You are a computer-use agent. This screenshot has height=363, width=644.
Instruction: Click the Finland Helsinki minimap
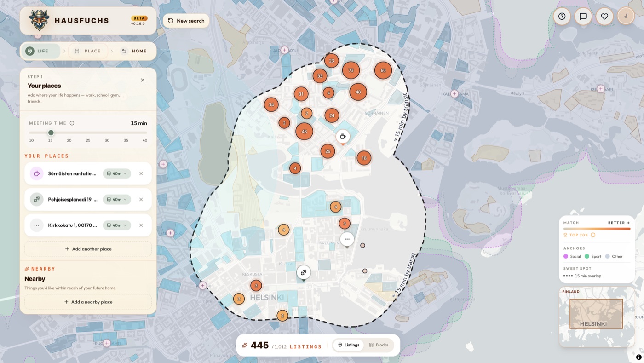(597, 317)
